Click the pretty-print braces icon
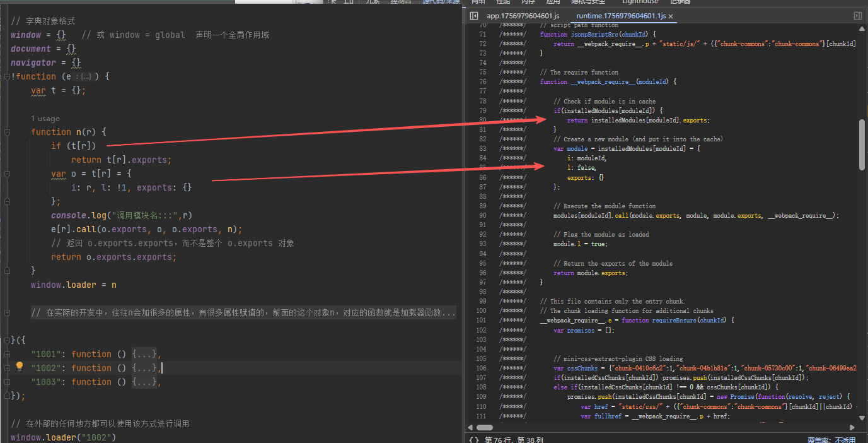Image resolution: width=868 pixels, height=443 pixels. click(x=473, y=440)
